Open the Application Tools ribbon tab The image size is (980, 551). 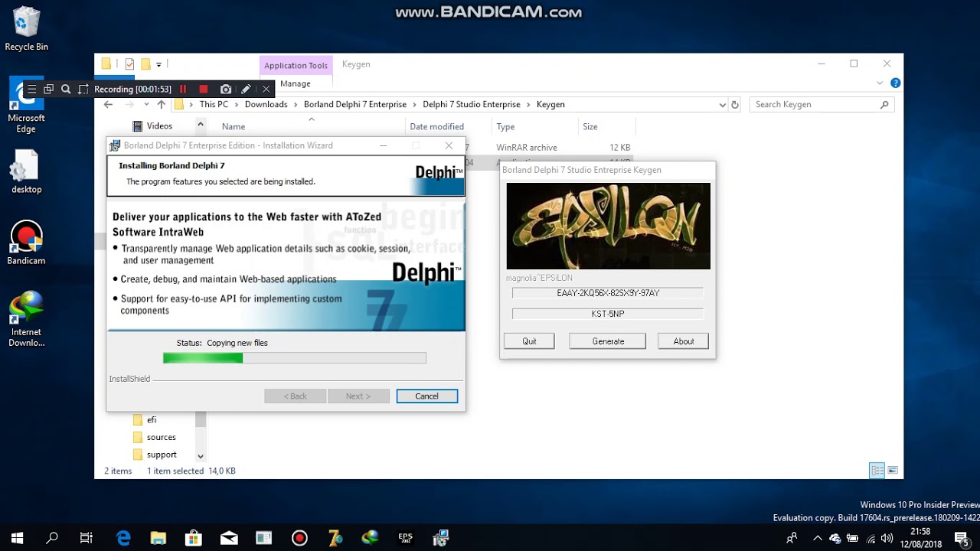tap(296, 66)
